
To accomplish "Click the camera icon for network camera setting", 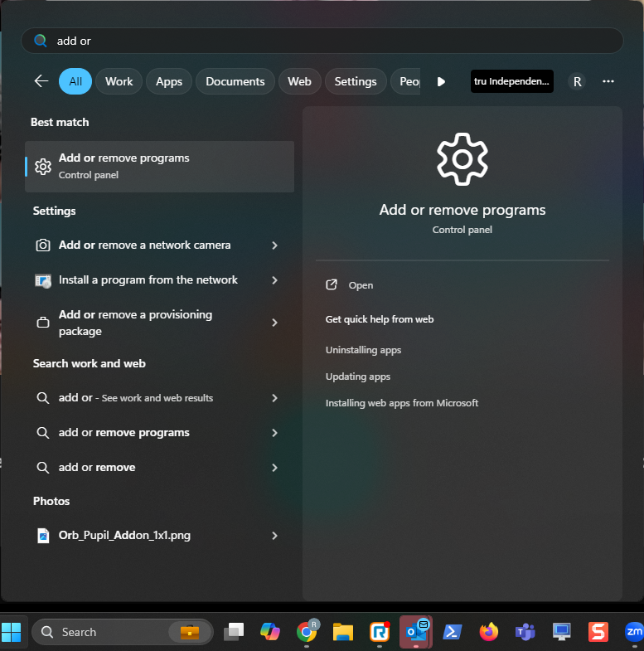I will [43, 245].
